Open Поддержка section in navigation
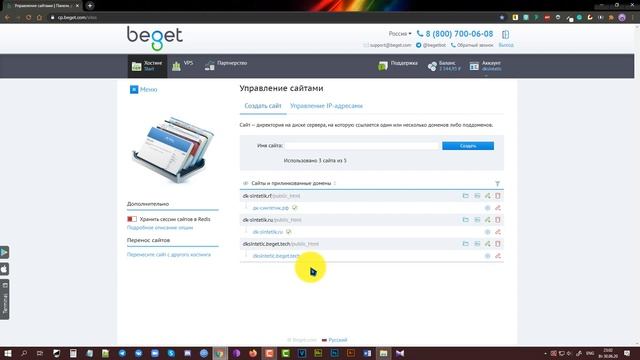Screen dimensions: 640x360 click(x=398, y=66)
